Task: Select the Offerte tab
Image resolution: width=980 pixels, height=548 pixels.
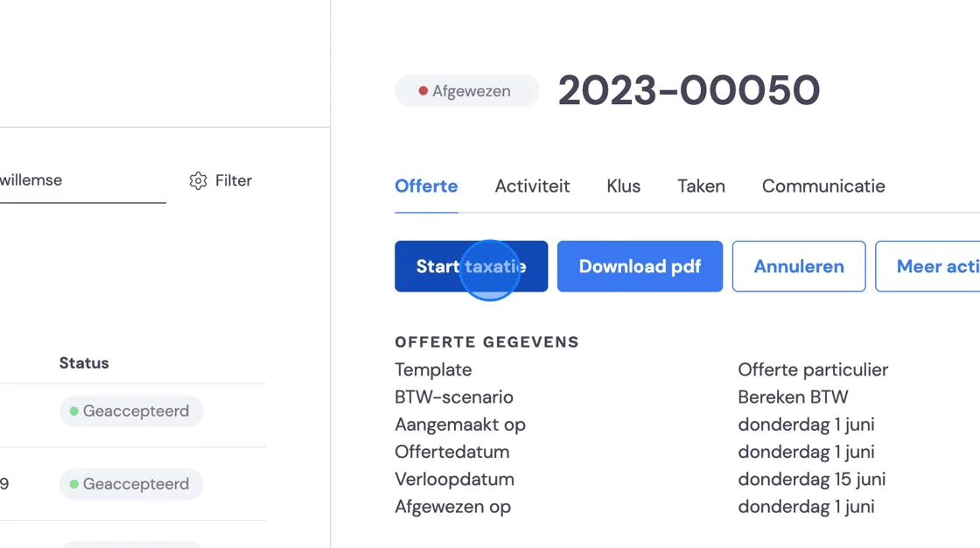Action: 426,186
